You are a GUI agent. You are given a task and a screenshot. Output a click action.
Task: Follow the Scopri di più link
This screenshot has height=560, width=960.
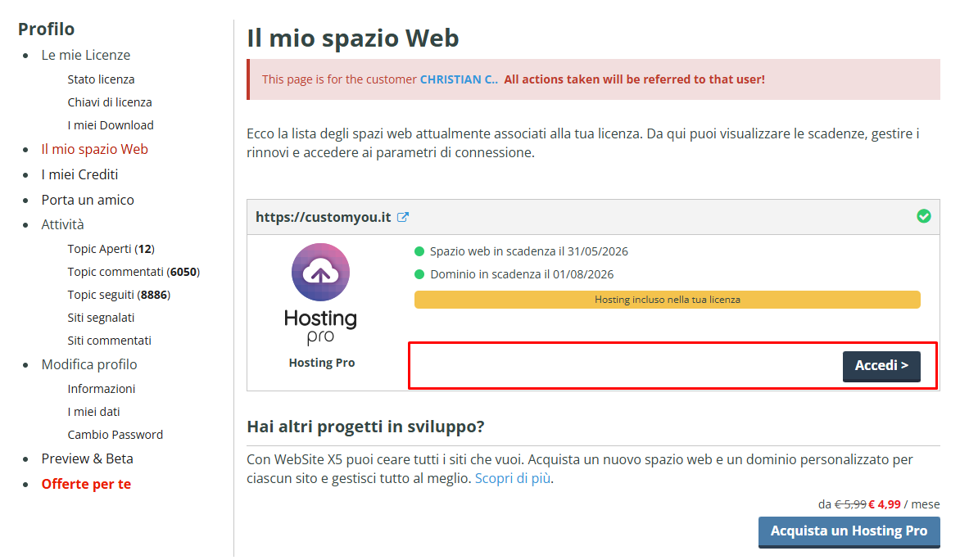click(513, 478)
